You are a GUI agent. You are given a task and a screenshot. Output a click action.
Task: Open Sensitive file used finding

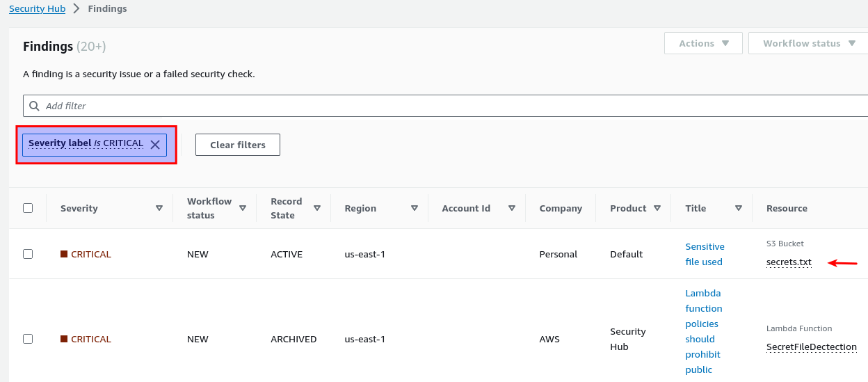(705, 254)
